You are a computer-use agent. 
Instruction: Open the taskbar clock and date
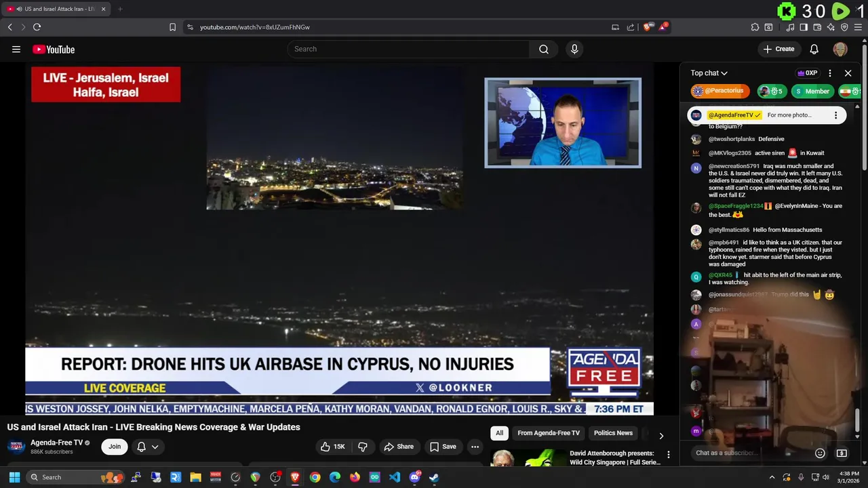click(849, 477)
